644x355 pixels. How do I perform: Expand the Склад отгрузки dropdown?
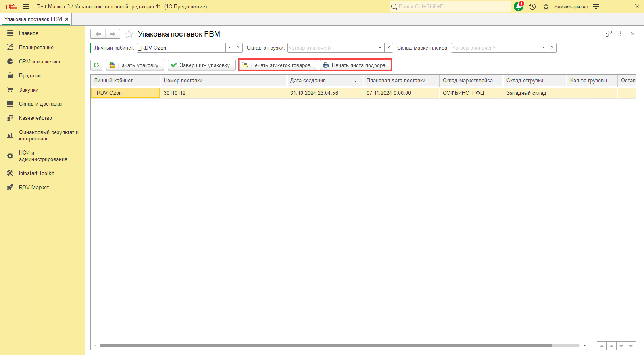point(380,48)
